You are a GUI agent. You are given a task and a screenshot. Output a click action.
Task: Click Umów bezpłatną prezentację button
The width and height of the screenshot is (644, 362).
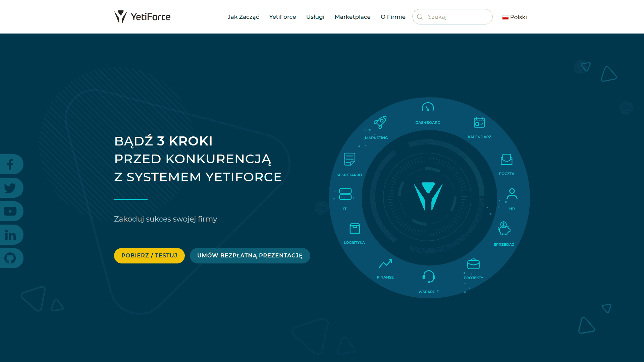(250, 256)
